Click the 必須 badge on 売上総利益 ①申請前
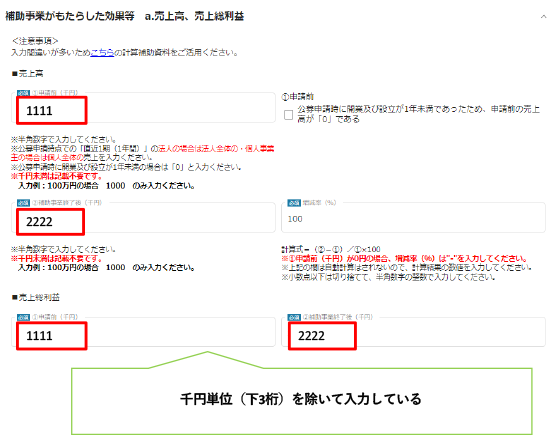The width and height of the screenshot is (550, 435). (23, 317)
